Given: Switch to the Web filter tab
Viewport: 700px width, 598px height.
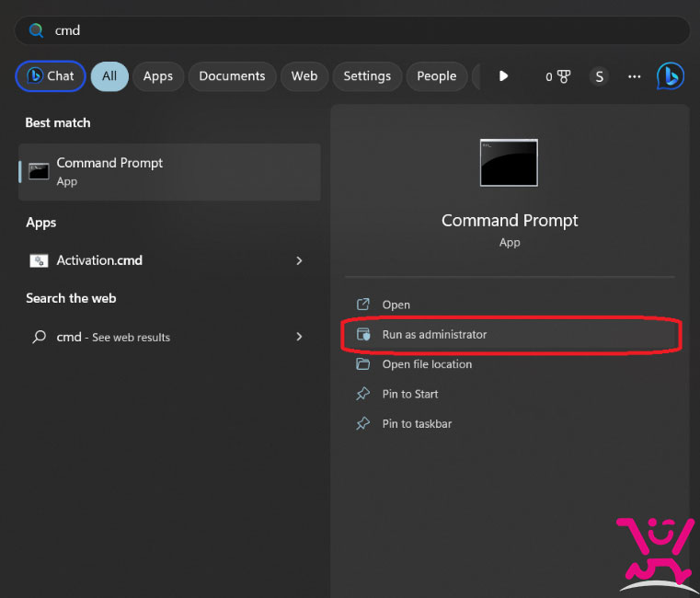Looking at the screenshot, I should pyautogui.click(x=304, y=76).
